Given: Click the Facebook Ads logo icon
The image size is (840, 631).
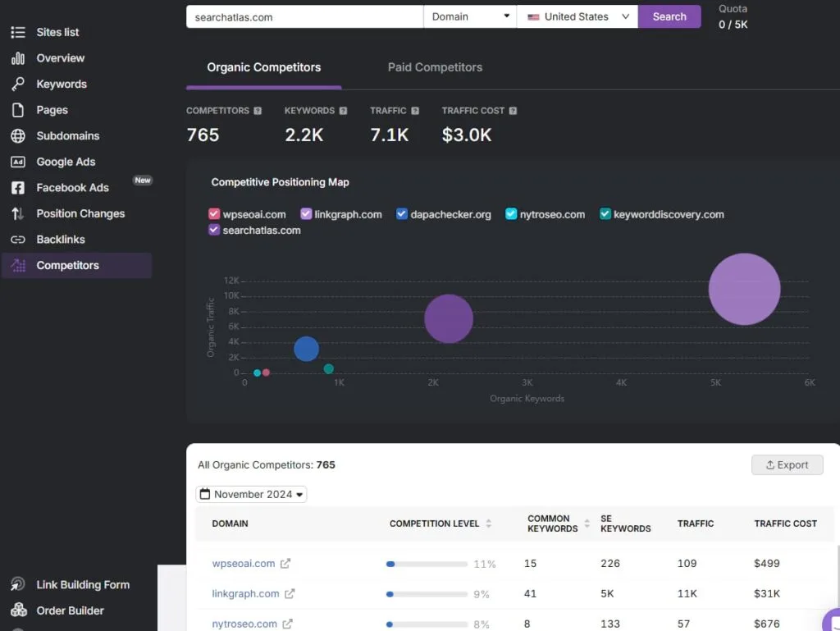Looking at the screenshot, I should pyautogui.click(x=18, y=187).
